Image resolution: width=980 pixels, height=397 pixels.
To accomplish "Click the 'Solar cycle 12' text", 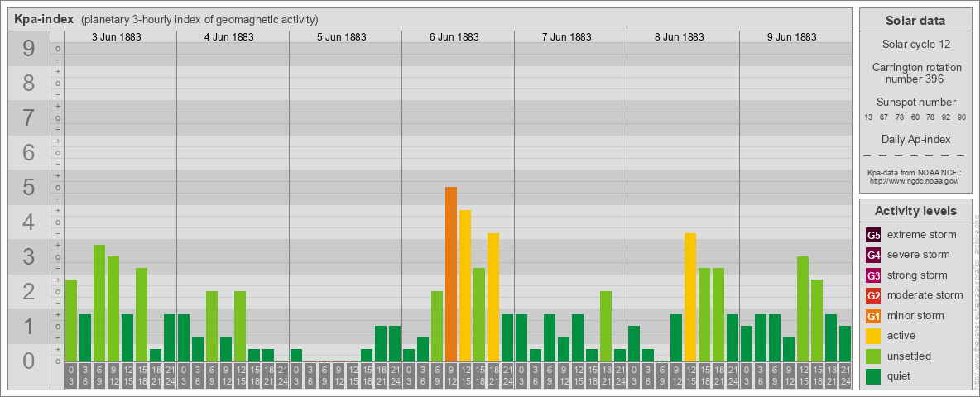I will 915,45.
